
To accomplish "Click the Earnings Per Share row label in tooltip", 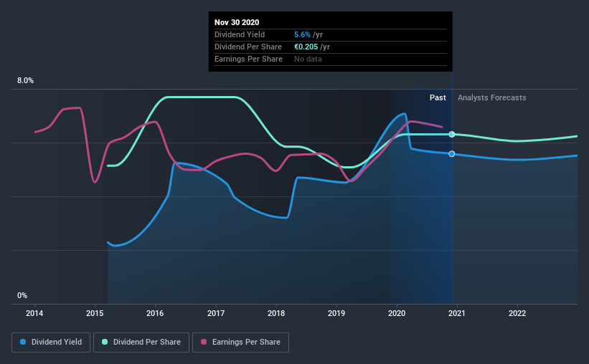I will point(248,59).
